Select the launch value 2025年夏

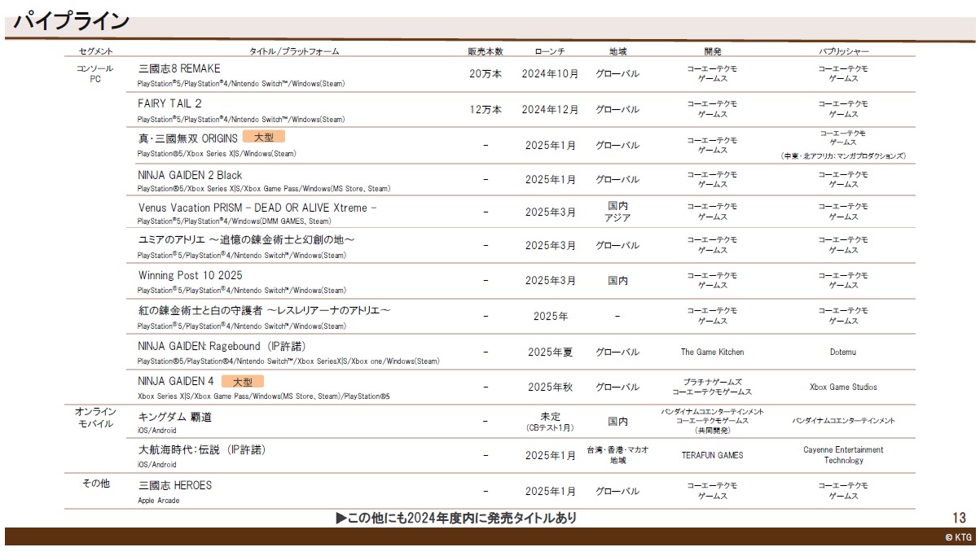(550, 352)
